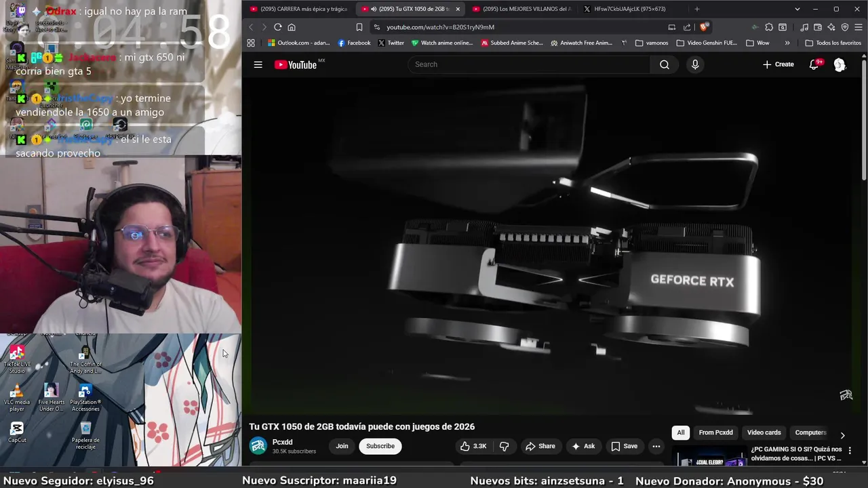This screenshot has height=488, width=868.
Task: Open the browser home page
Action: tap(292, 27)
